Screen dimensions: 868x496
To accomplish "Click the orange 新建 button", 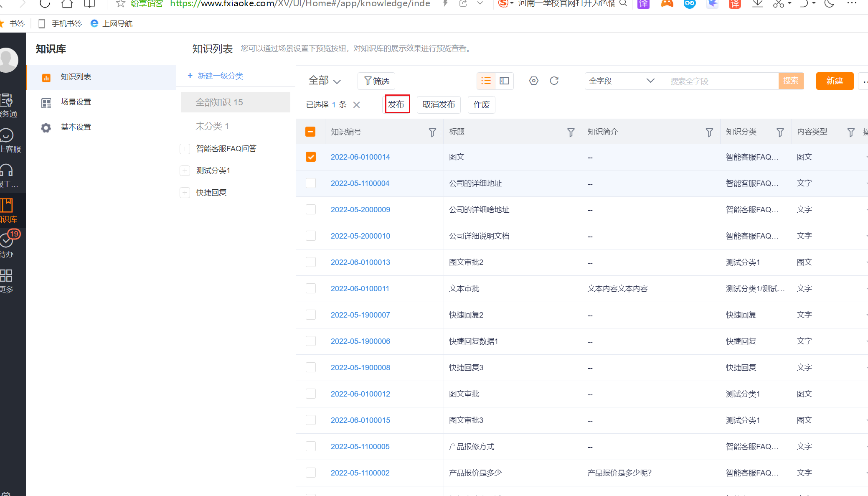I will coord(834,81).
